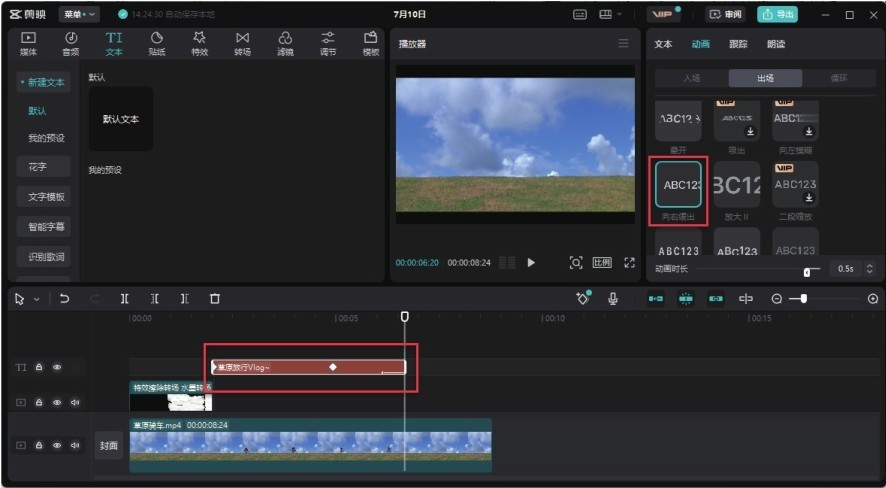Image resolution: width=886 pixels, height=488 pixels.
Task: Click the undo arrow in timeline toolbar
Action: pos(64,299)
